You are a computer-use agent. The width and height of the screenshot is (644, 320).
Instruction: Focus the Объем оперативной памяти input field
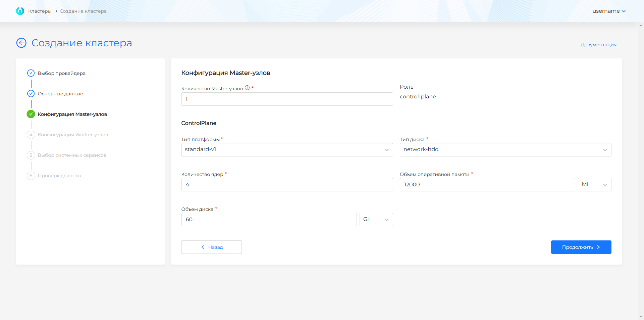click(487, 185)
